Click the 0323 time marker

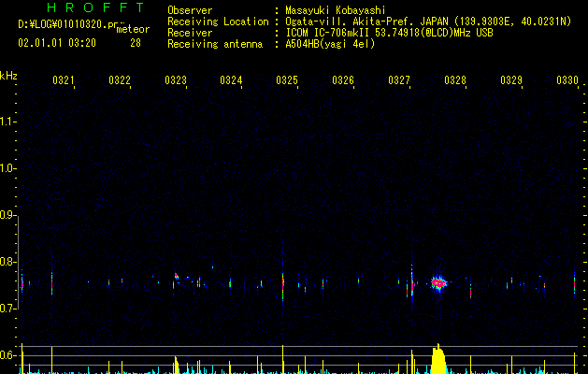point(176,80)
